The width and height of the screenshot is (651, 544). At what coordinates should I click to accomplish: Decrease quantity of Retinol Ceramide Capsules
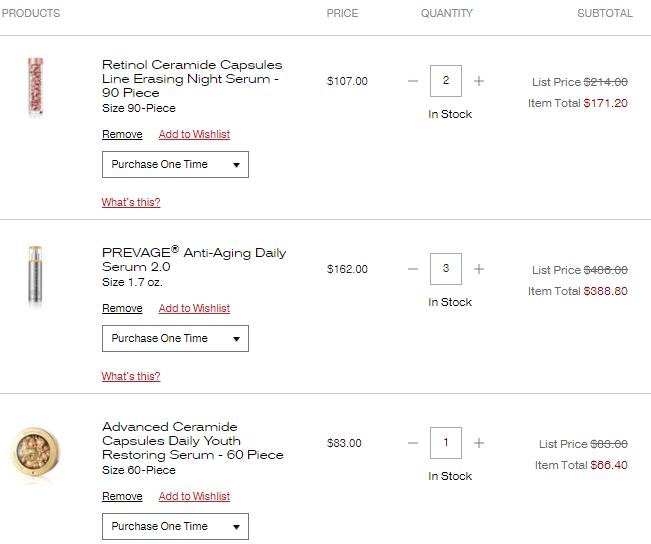tap(413, 81)
